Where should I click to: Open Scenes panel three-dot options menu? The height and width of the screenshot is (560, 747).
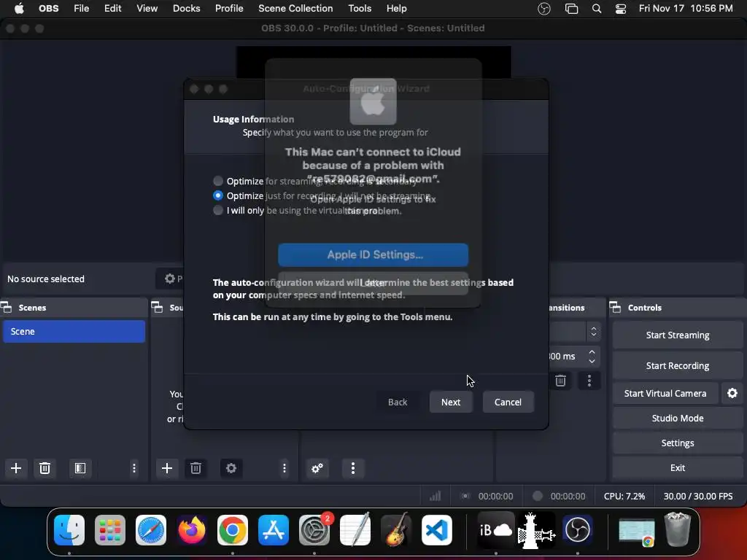click(134, 468)
